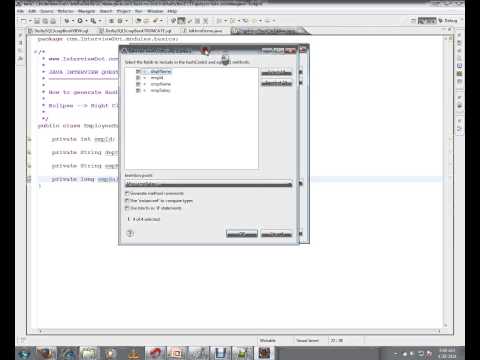Click the New file toolbar icon
Screen dimensions: 480x360
tap(23, 21)
